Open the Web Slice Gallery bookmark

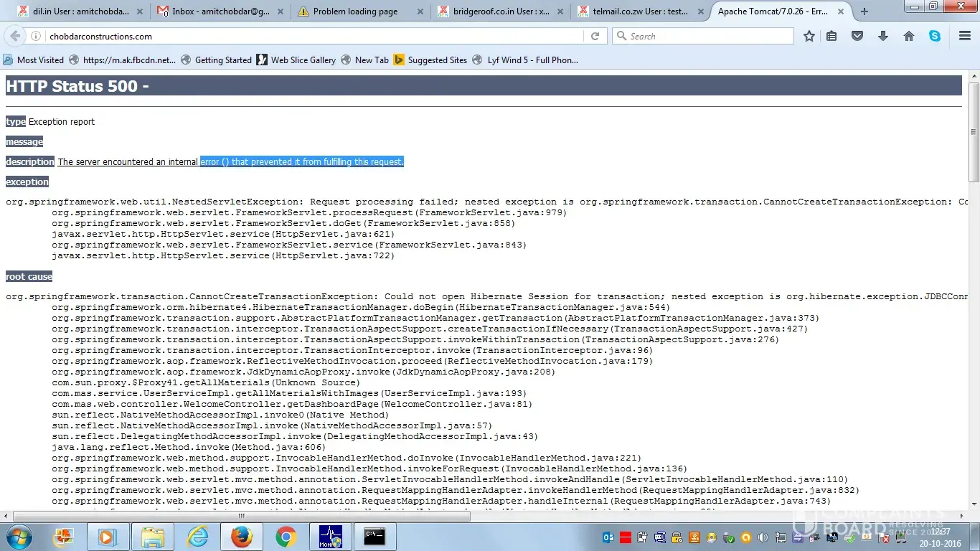click(296, 60)
